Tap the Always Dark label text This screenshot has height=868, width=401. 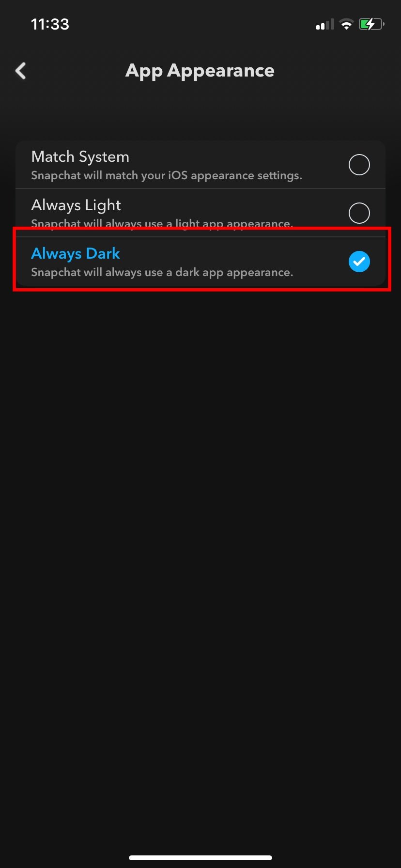76,253
